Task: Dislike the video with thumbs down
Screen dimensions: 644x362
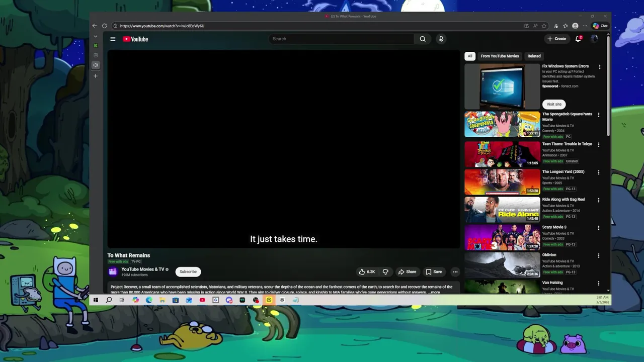Action: 385,271
